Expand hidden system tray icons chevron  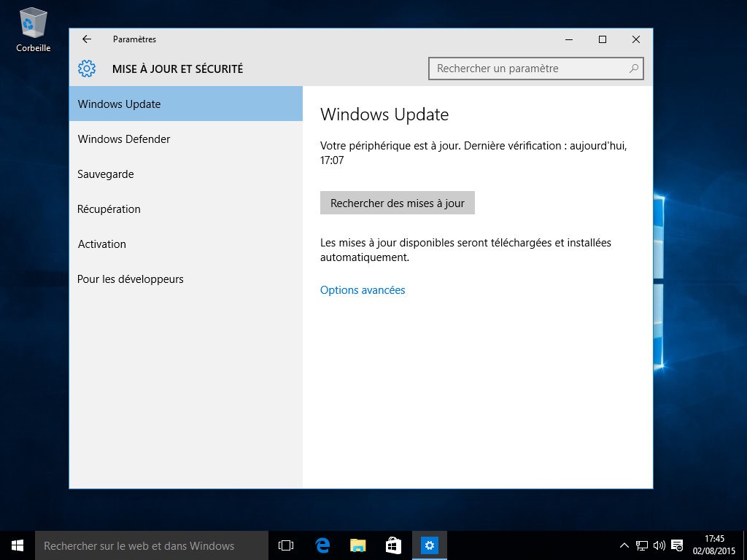point(624,545)
